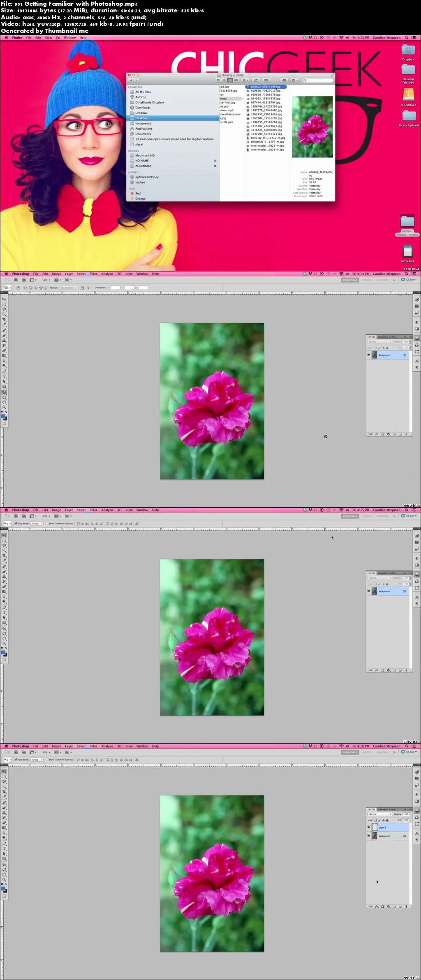Add layer mask icon in 4:16 PM Layers panel
Screen dimensions: 421x980
pyautogui.click(x=383, y=906)
